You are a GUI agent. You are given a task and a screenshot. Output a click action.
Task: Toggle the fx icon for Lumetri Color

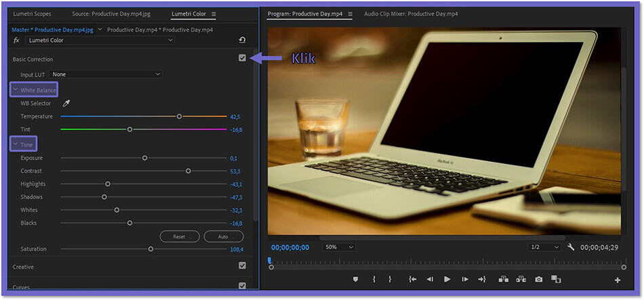16,40
